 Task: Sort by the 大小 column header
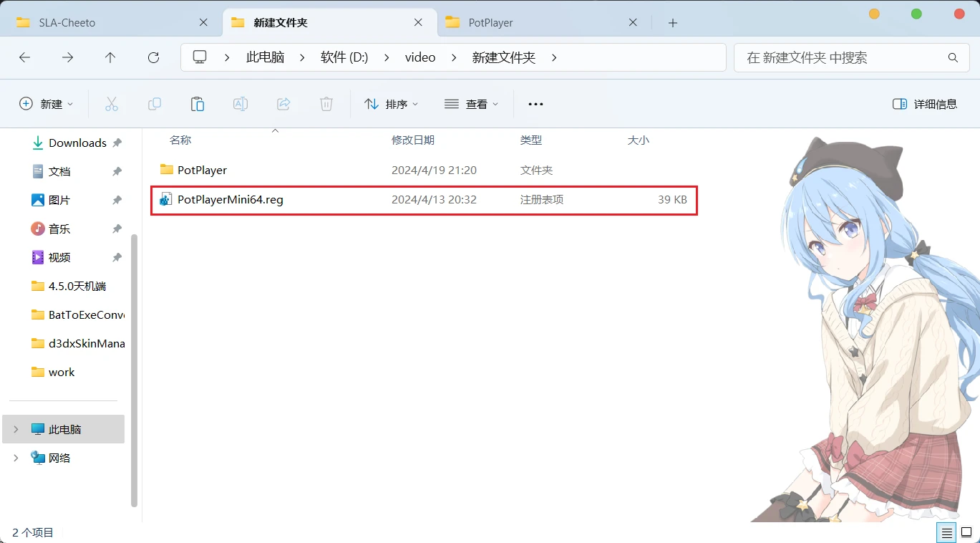639,140
